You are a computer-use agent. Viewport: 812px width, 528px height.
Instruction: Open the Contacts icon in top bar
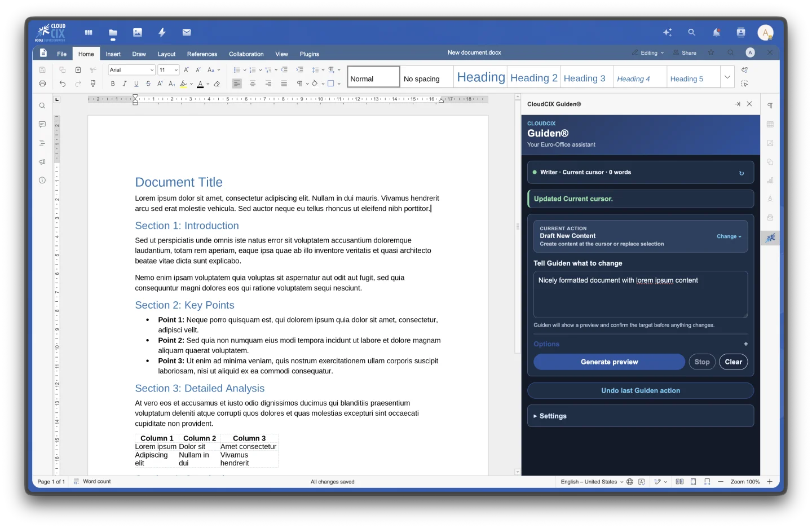pyautogui.click(x=741, y=33)
